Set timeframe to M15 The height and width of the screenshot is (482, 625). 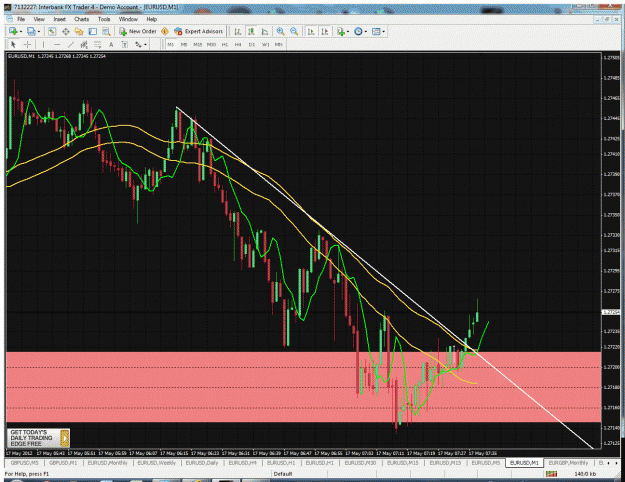[198, 45]
